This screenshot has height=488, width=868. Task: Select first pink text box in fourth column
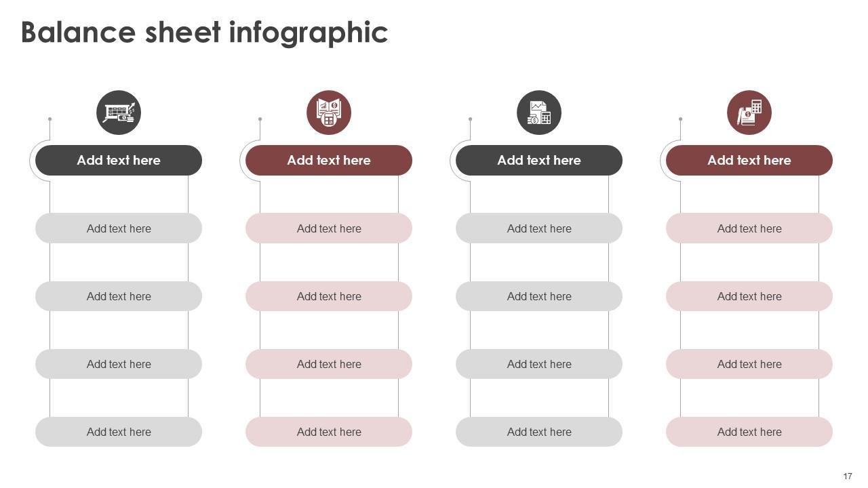pyautogui.click(x=749, y=228)
